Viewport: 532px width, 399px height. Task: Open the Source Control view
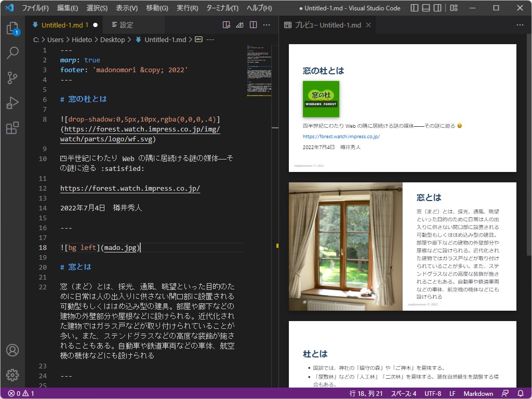click(12, 78)
